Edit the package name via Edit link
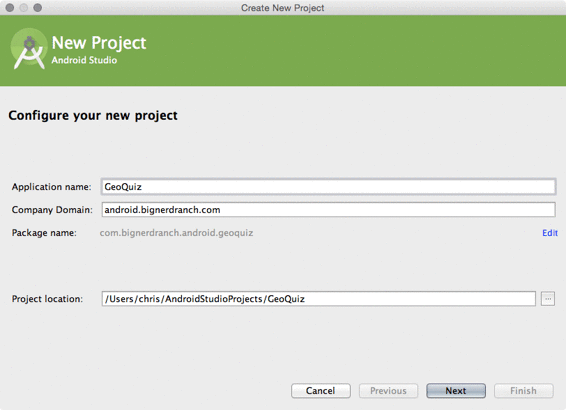The width and height of the screenshot is (566, 410). click(550, 233)
